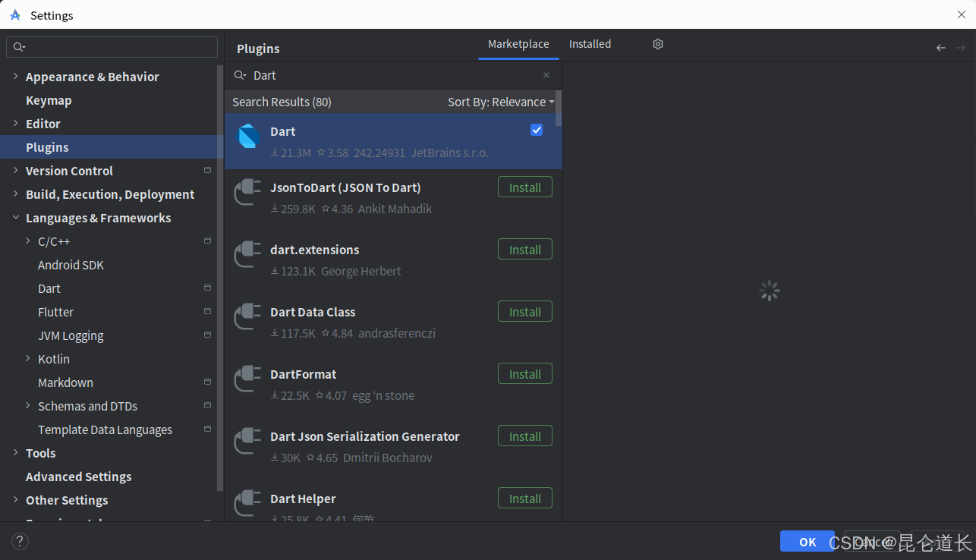
Task: Click project-level icon beside C/C++
Action: [x=208, y=241]
